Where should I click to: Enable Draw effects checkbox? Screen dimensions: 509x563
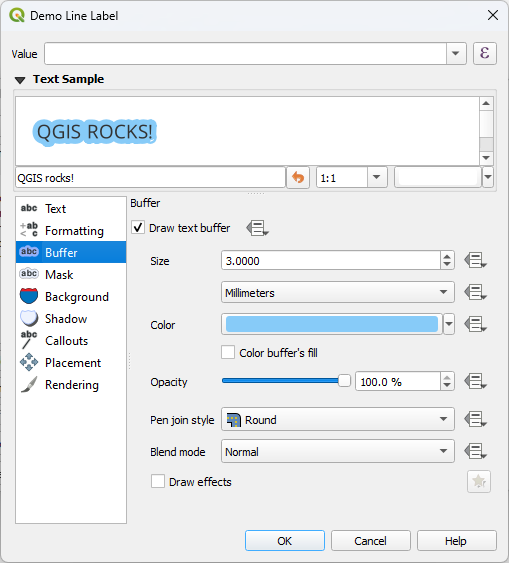pos(158,481)
